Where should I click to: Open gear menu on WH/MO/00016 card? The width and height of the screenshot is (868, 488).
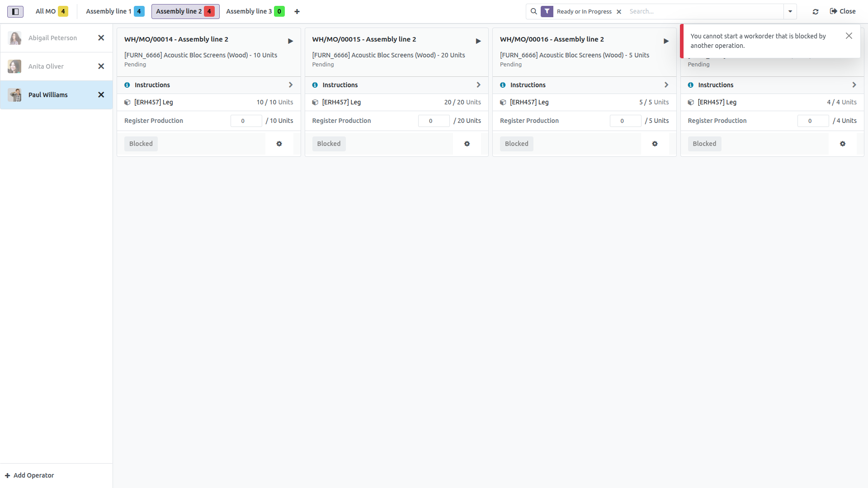click(x=655, y=144)
